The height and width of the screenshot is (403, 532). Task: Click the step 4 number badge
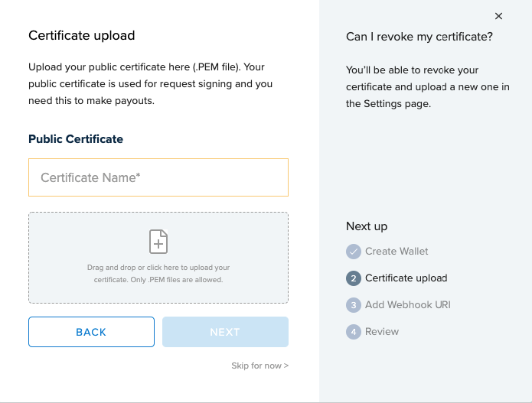click(x=353, y=332)
